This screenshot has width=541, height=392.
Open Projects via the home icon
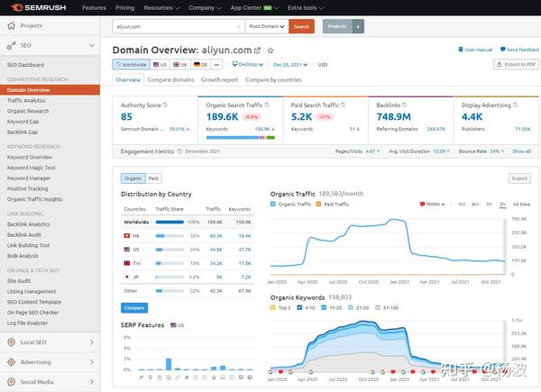pos(12,25)
